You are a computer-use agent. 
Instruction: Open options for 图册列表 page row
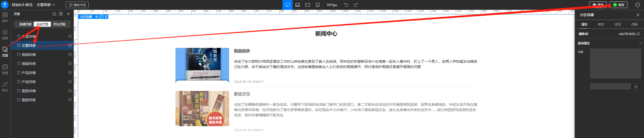[70, 100]
